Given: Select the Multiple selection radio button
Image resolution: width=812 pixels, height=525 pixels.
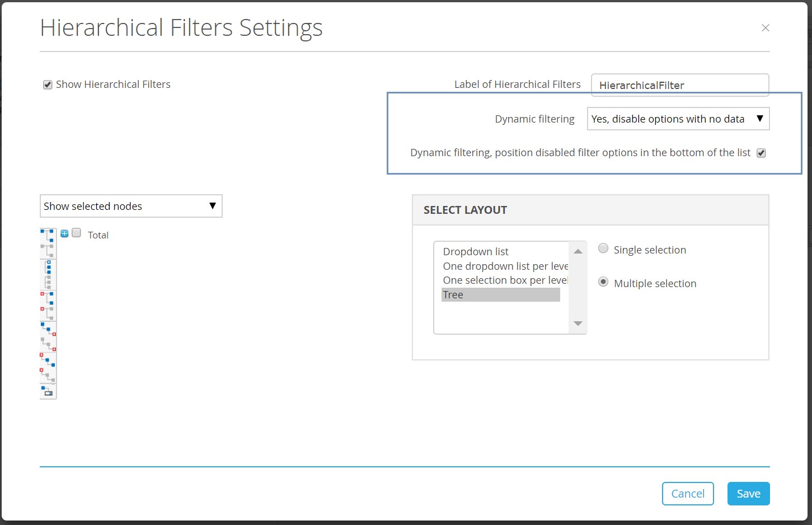Looking at the screenshot, I should coord(603,282).
